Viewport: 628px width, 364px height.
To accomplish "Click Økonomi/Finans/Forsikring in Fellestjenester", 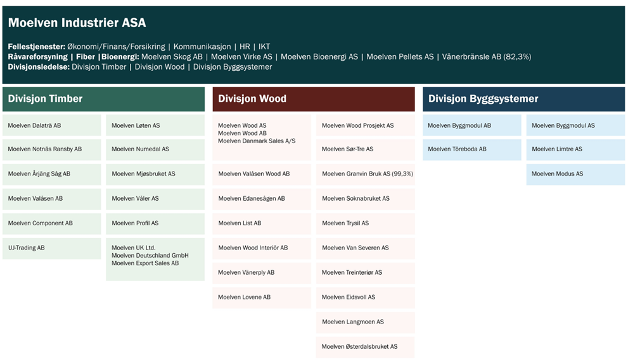I will click(116, 47).
